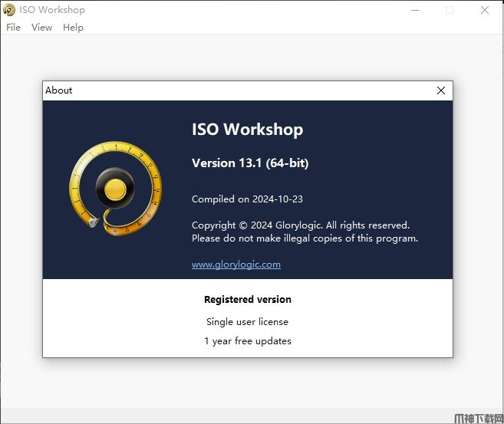504x424 pixels.
Task: Visit the www.glorylogic.com link
Action: point(236,265)
